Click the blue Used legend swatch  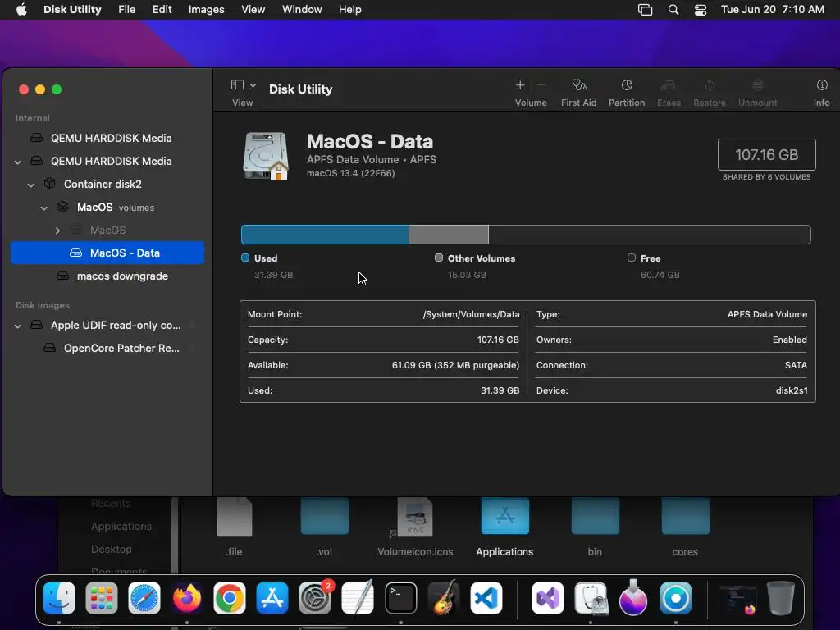(245, 258)
